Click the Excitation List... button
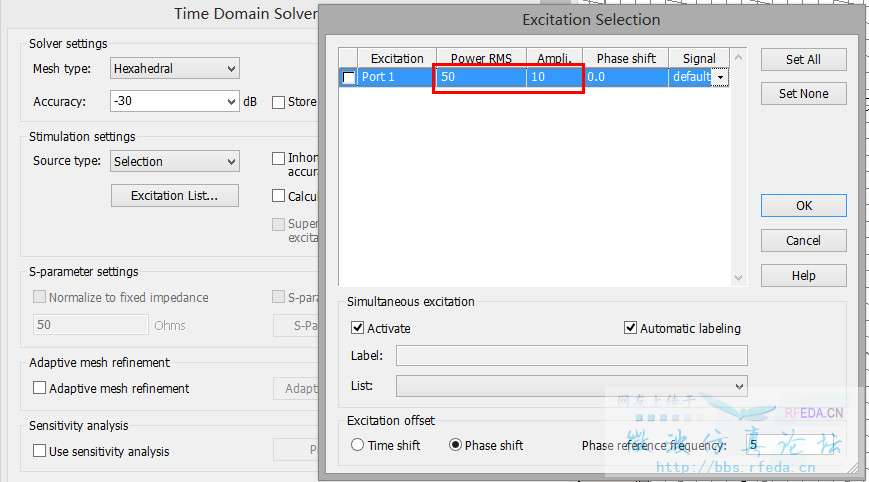The height and width of the screenshot is (482, 869). 175,196
